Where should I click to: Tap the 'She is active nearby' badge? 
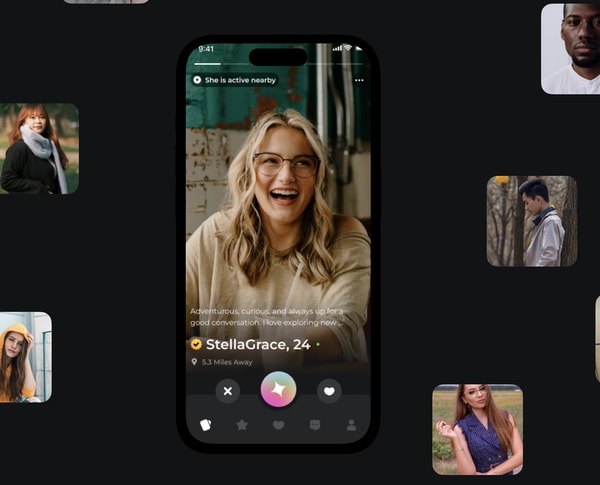[x=234, y=80]
